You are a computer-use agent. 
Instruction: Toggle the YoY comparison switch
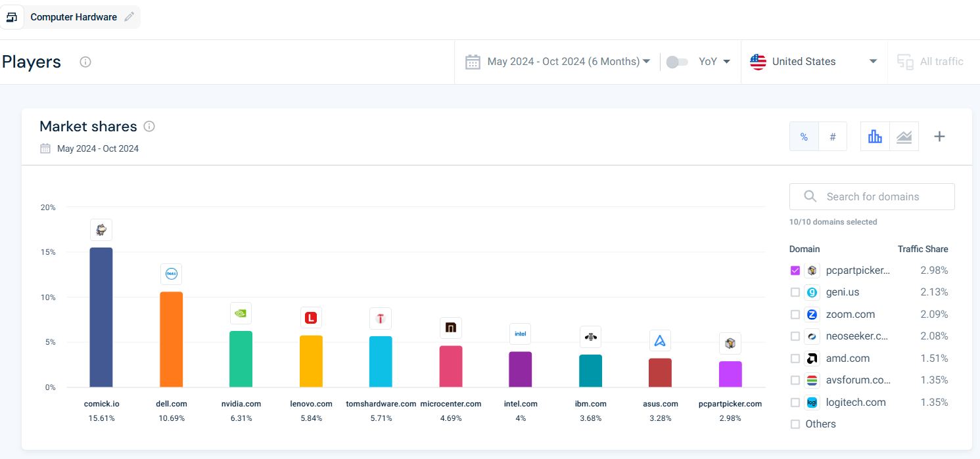pos(677,62)
